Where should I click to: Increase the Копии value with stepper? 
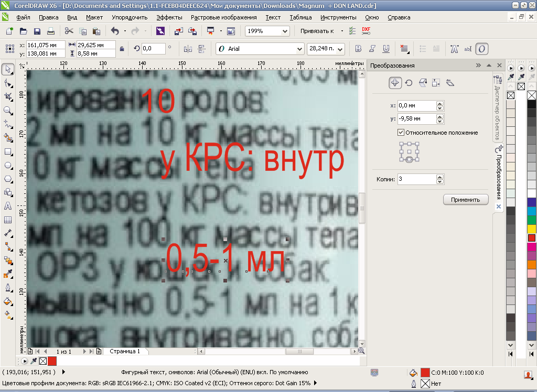[x=440, y=177]
